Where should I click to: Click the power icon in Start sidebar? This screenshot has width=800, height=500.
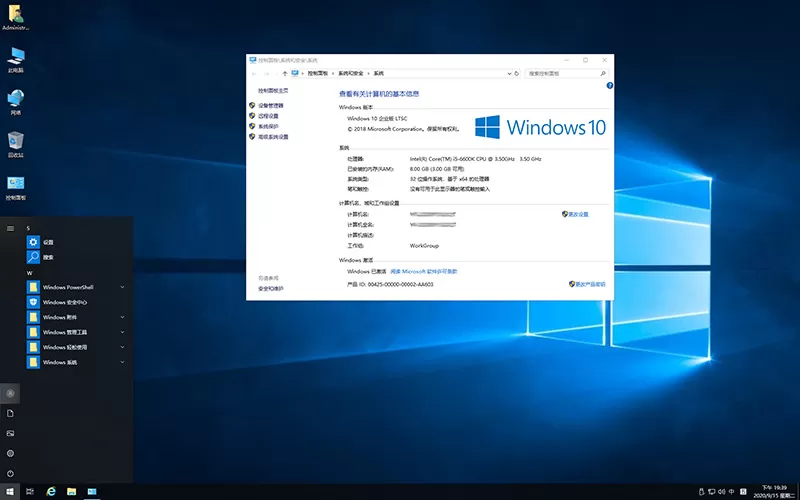point(10,473)
